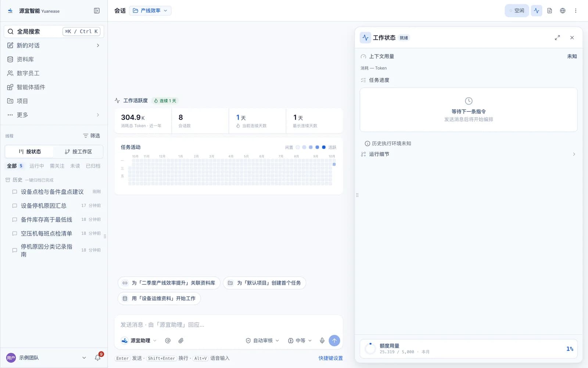Viewport: 588px width, 368px height.
Task: Expand the 新的对话 submenu arrow
Action: 98,46
